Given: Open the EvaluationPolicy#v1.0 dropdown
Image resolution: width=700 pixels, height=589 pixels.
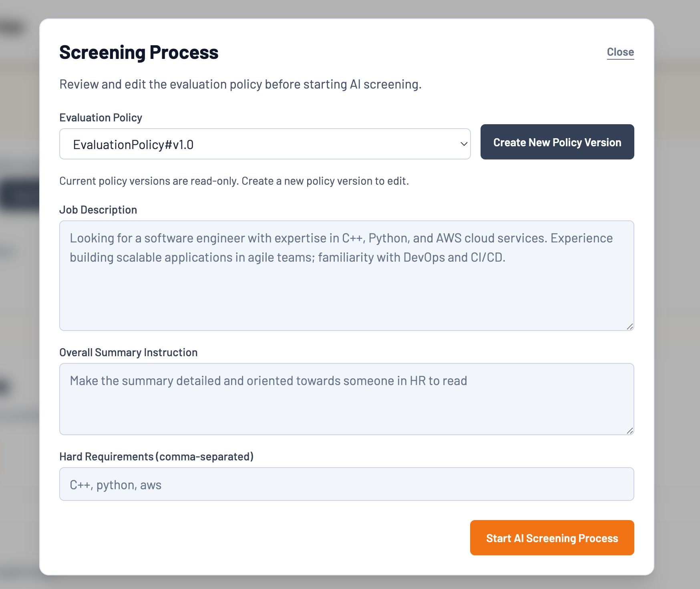Looking at the screenshot, I should [264, 144].
